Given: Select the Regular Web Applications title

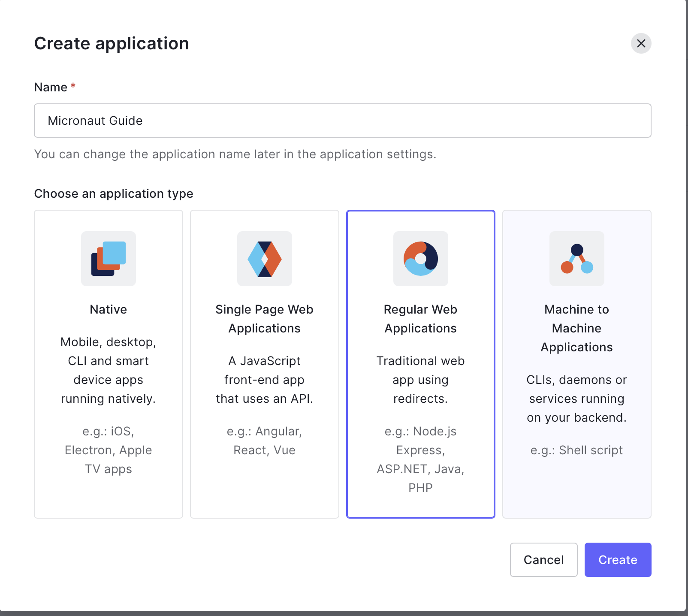Looking at the screenshot, I should (x=421, y=319).
